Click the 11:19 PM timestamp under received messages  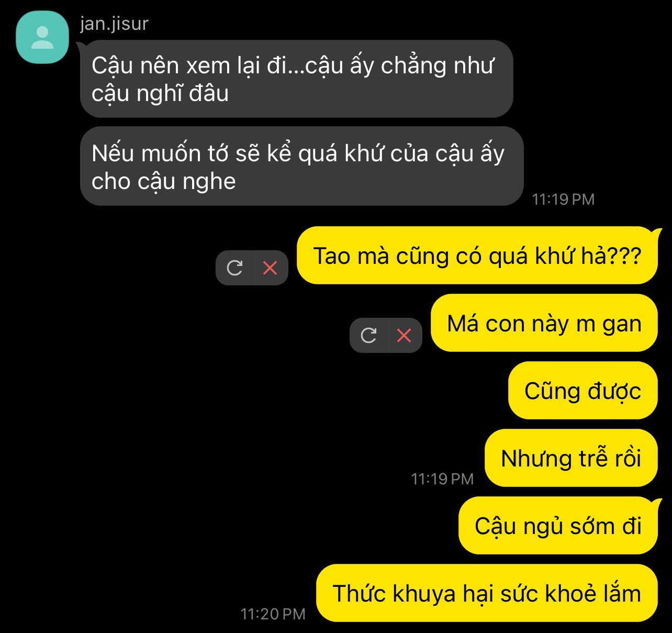(x=563, y=199)
